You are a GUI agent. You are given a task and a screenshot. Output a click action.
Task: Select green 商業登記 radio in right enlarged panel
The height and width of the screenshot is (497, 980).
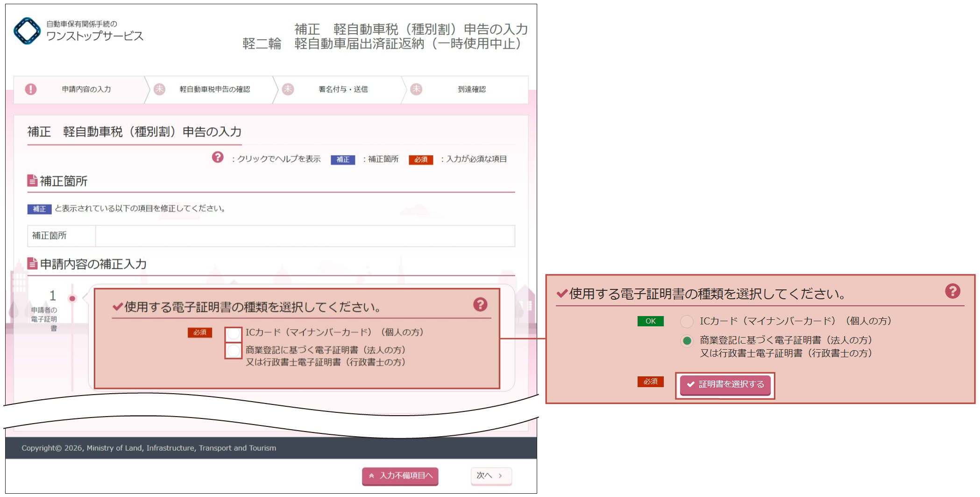pyautogui.click(x=686, y=341)
